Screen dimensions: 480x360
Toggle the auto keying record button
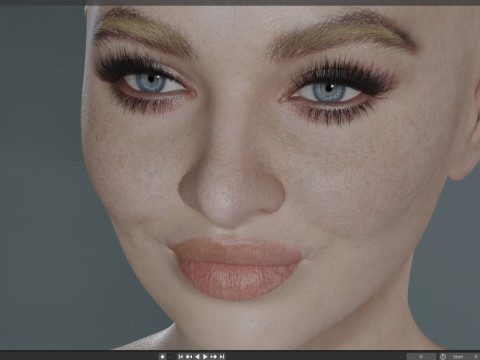point(163,356)
